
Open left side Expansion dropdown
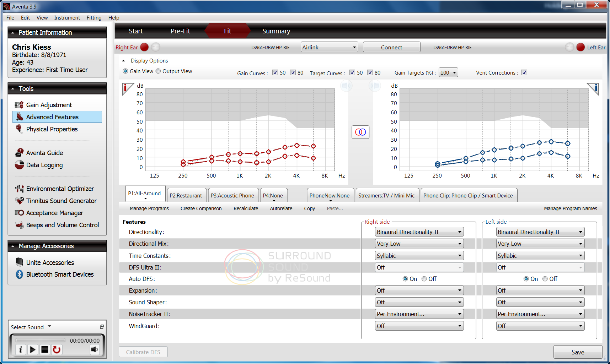pos(540,290)
